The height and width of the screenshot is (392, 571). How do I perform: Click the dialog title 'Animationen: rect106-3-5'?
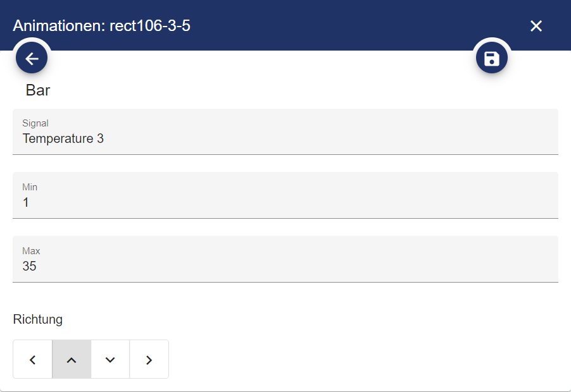coord(102,26)
